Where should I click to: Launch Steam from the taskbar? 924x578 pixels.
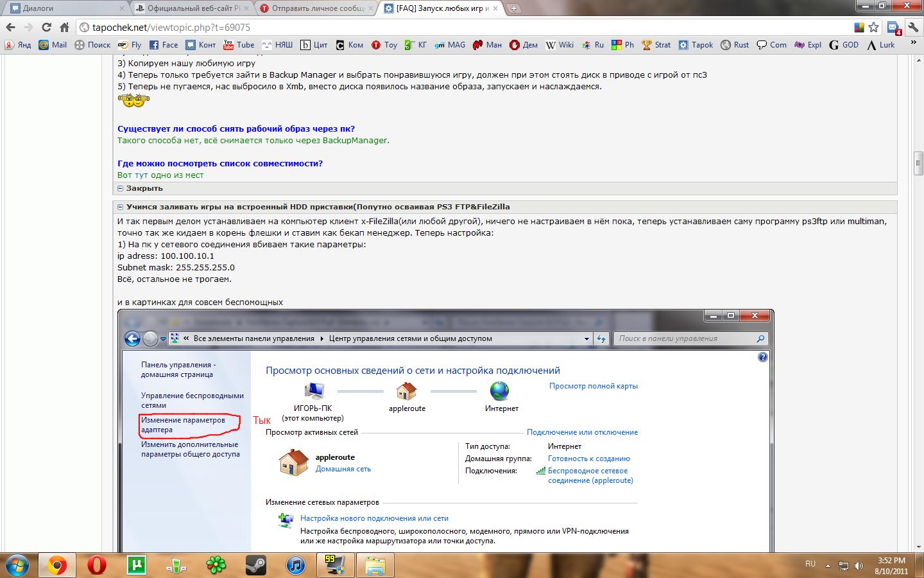coord(256,565)
